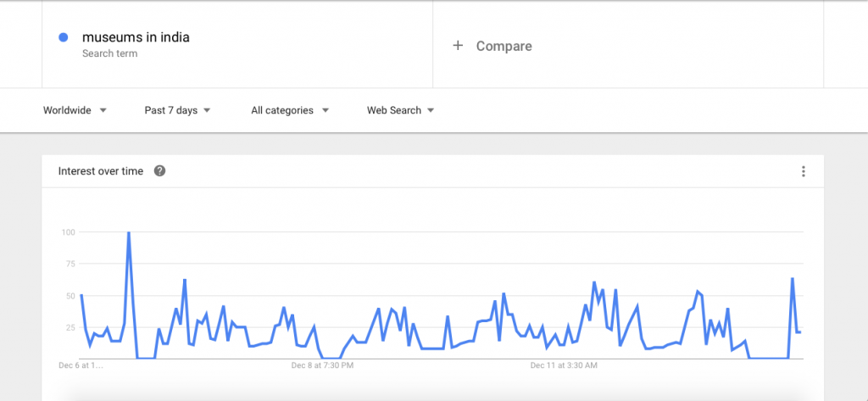868x401 pixels.
Task: Click the tallest peak at 100 on the chart
Action: tap(129, 232)
